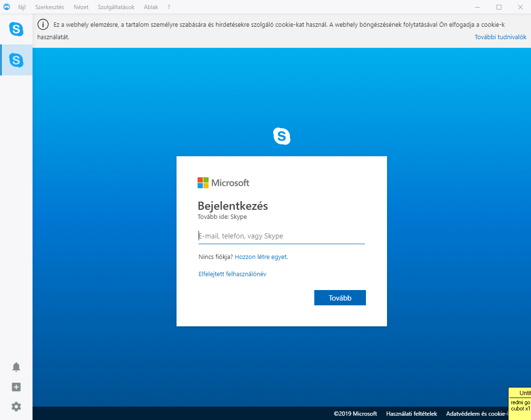Open the fájl menu

pos(22,7)
